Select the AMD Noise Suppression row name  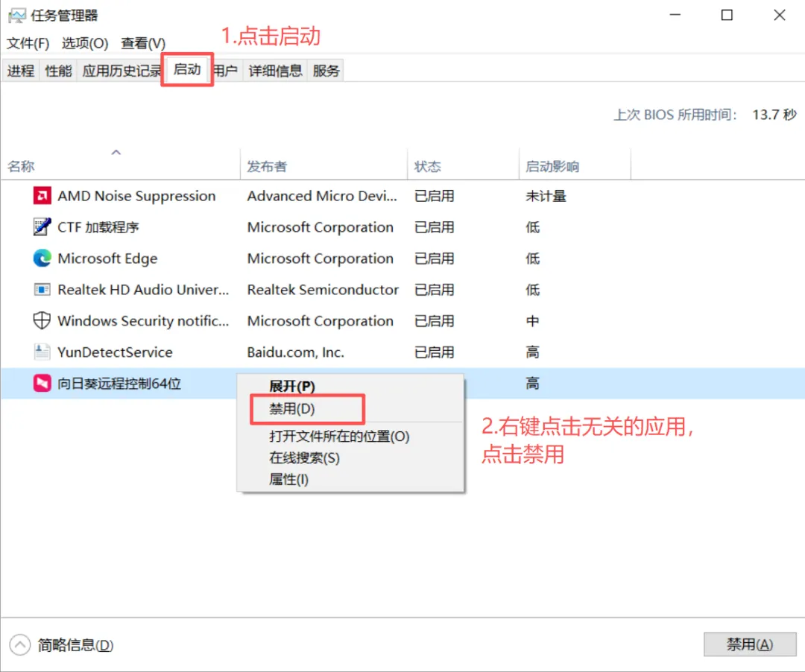[136, 196]
